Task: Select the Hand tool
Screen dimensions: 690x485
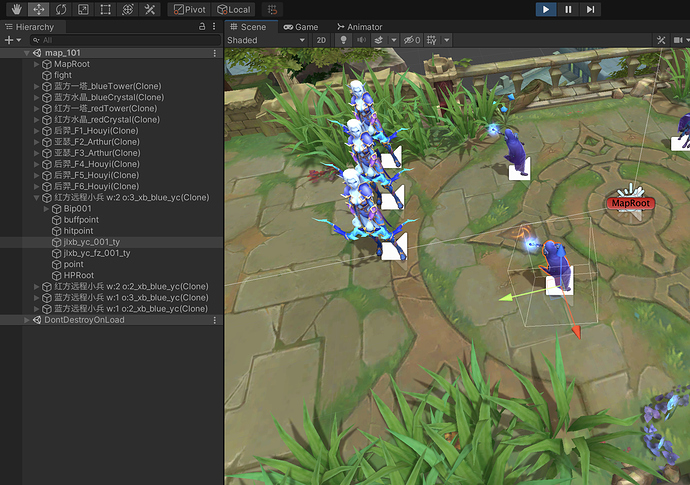Action: coord(16,9)
